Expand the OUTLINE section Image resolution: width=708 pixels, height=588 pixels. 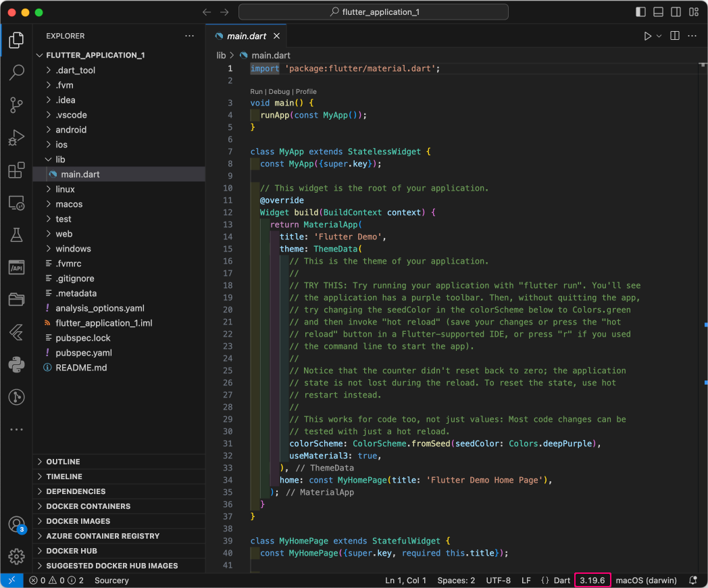[x=119, y=462]
